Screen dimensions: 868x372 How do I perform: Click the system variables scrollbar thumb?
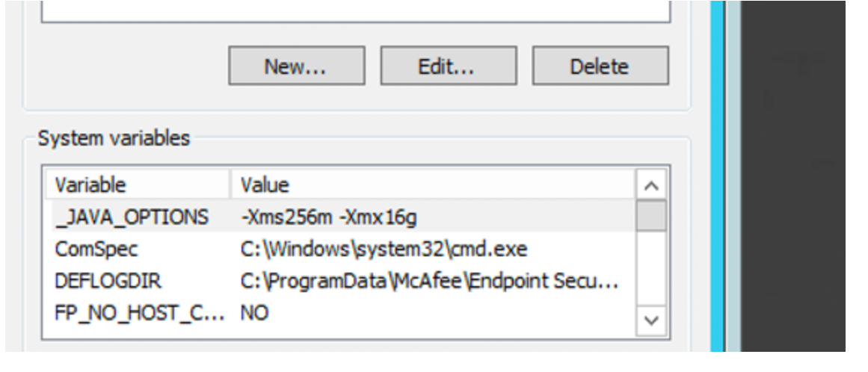click(652, 217)
